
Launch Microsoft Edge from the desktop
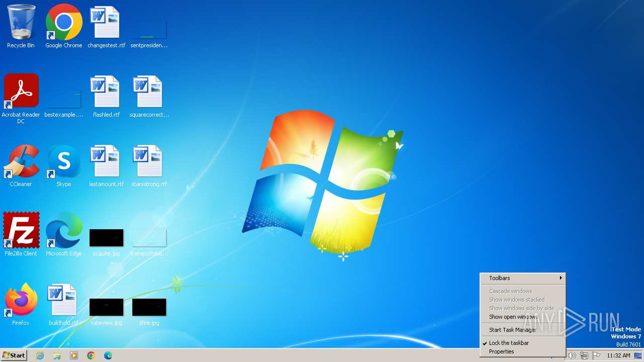(x=64, y=235)
